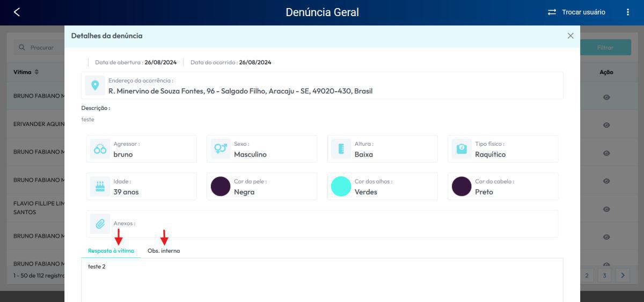
Task: Click into the response text area
Action: [x=322, y=280]
